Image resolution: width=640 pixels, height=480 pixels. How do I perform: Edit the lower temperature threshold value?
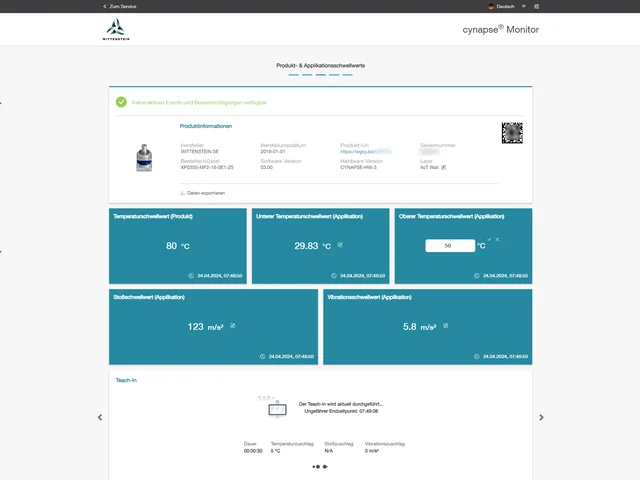click(340, 244)
